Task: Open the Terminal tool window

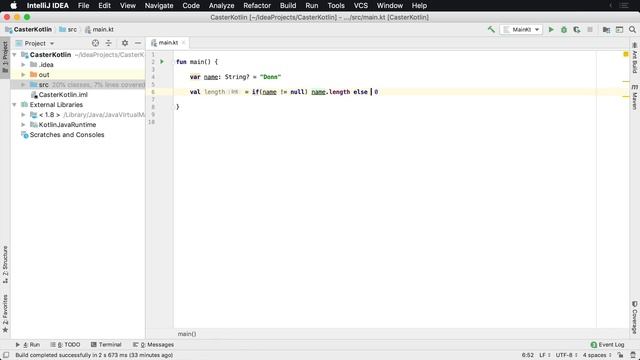Action: pyautogui.click(x=106, y=344)
